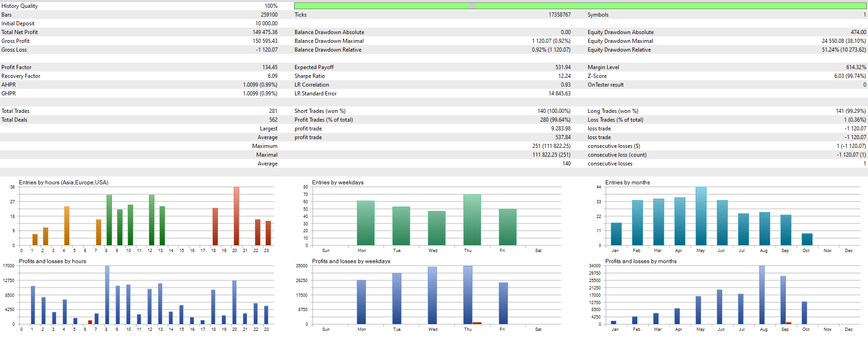Click the "Profits and losses by hours" title
This screenshot has height=341, width=868.
pos(53,261)
